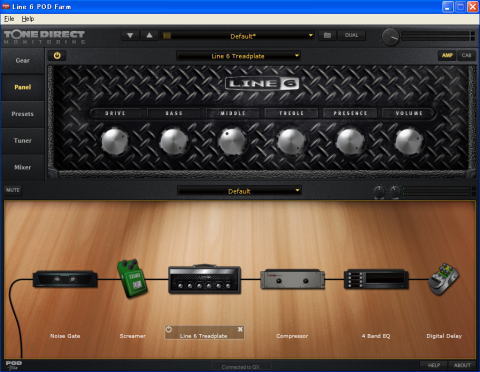Open the preset folder icon
Image resolution: width=480 pixels, height=372 pixels.
(327, 35)
